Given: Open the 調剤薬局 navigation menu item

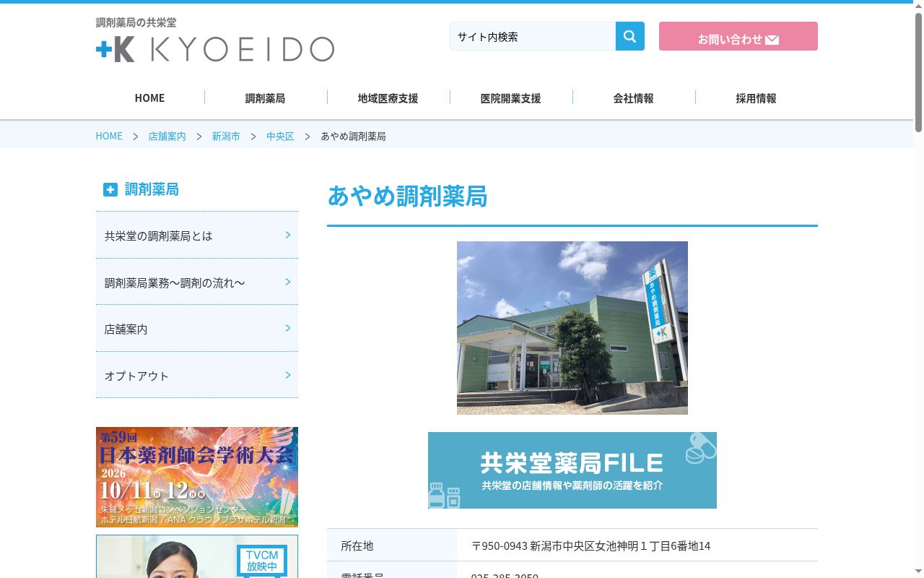Looking at the screenshot, I should pyautogui.click(x=265, y=98).
